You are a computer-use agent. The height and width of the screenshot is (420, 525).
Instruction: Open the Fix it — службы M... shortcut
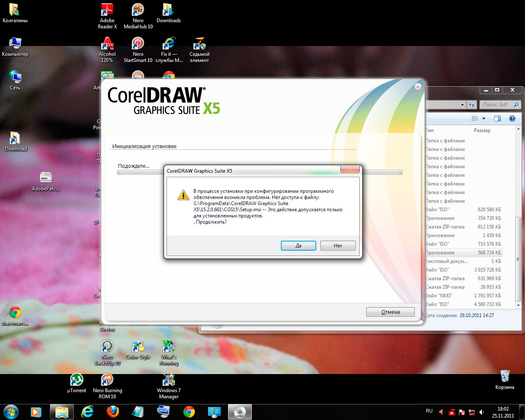click(169, 50)
